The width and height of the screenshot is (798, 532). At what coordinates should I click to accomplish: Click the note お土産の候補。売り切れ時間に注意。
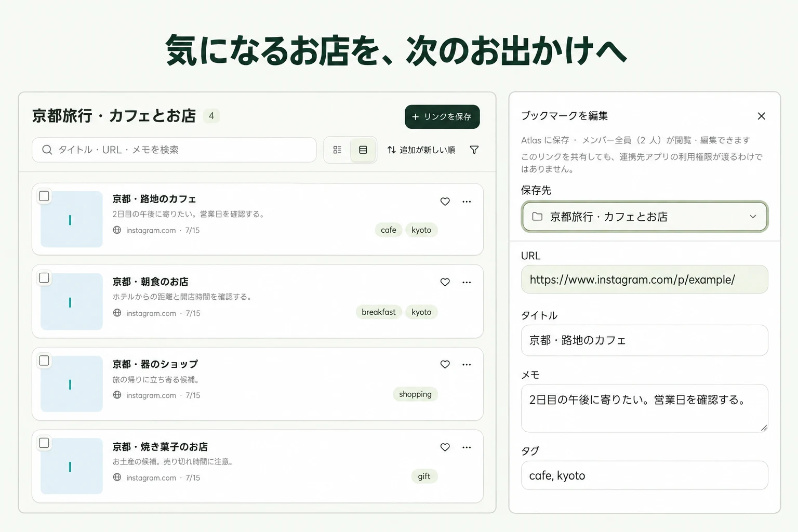pyautogui.click(x=172, y=461)
